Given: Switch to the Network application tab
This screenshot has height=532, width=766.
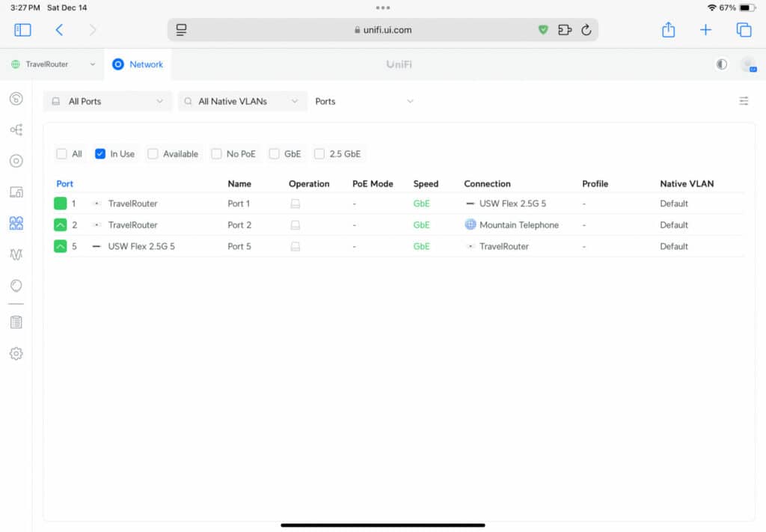Looking at the screenshot, I should click(138, 64).
